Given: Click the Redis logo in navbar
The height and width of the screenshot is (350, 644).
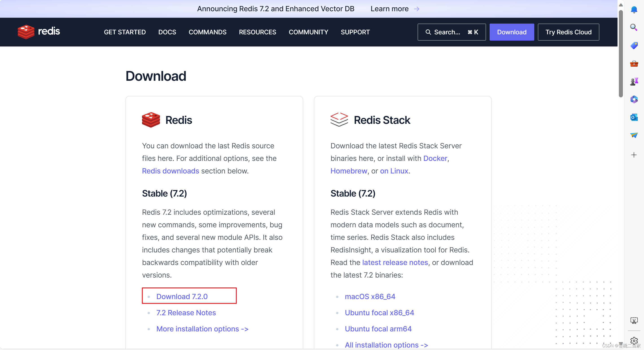Looking at the screenshot, I should [39, 32].
